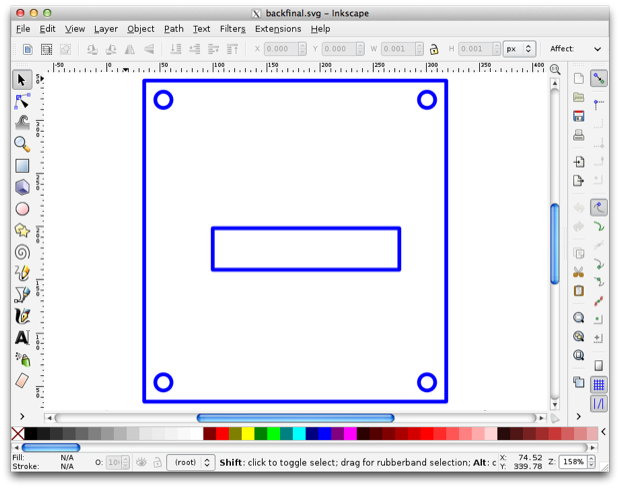Duplicate selected objects icon
The height and width of the screenshot is (488, 620).
pos(578,382)
